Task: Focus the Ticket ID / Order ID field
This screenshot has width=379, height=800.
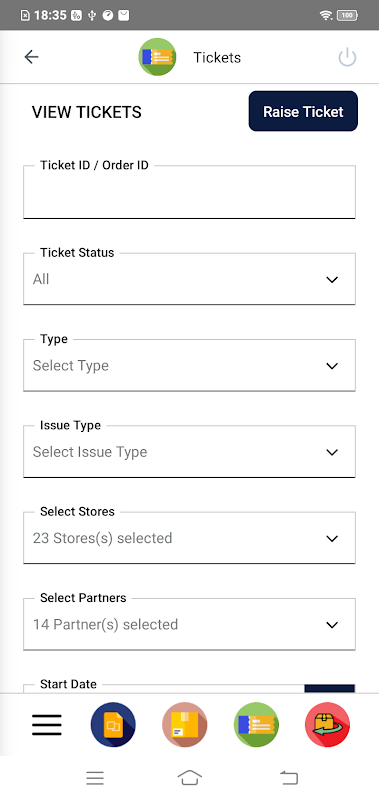Action: point(189,192)
